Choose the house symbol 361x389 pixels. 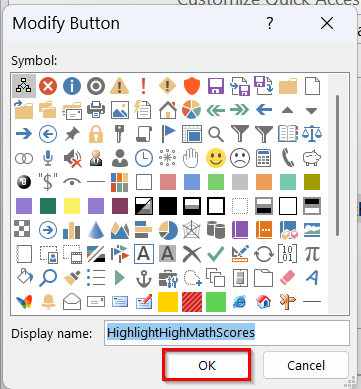(x=168, y=110)
